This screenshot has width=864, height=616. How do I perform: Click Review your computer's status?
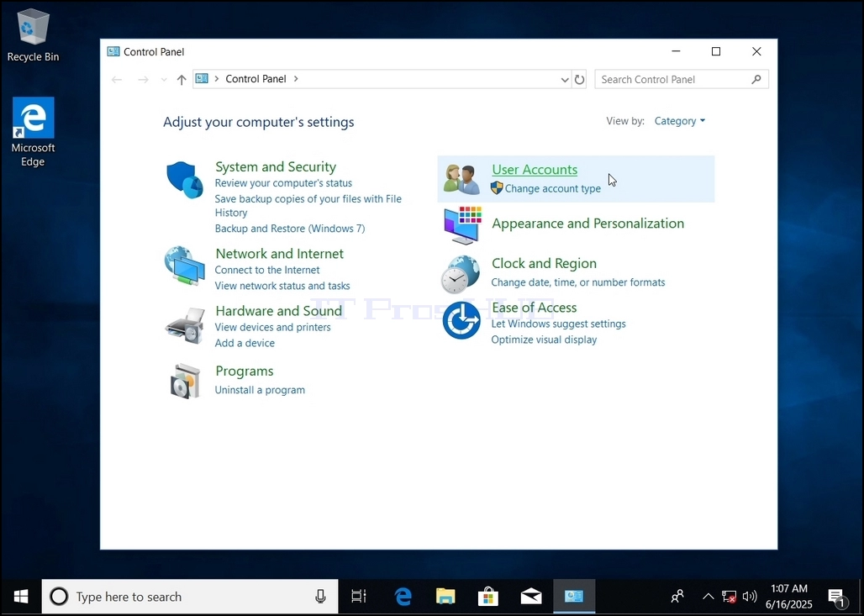[283, 183]
